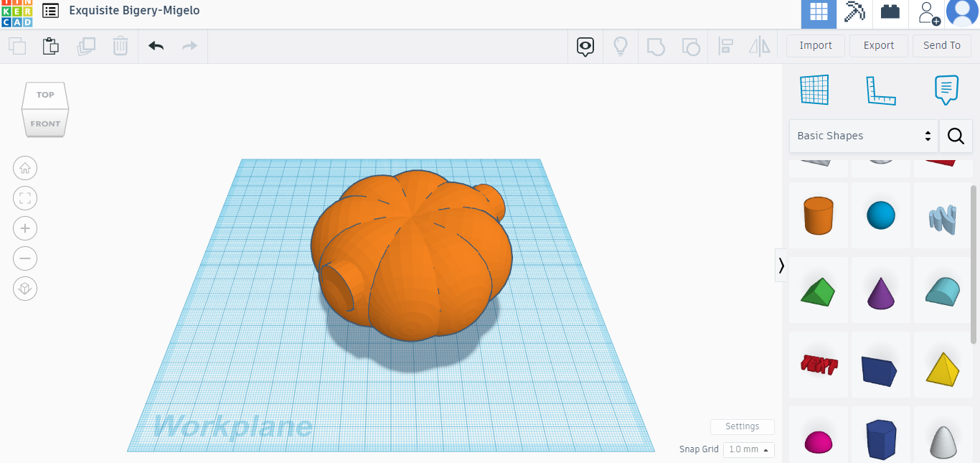This screenshot has height=463, width=980.
Task: Switch to orthographic view toggle
Action: (25, 289)
